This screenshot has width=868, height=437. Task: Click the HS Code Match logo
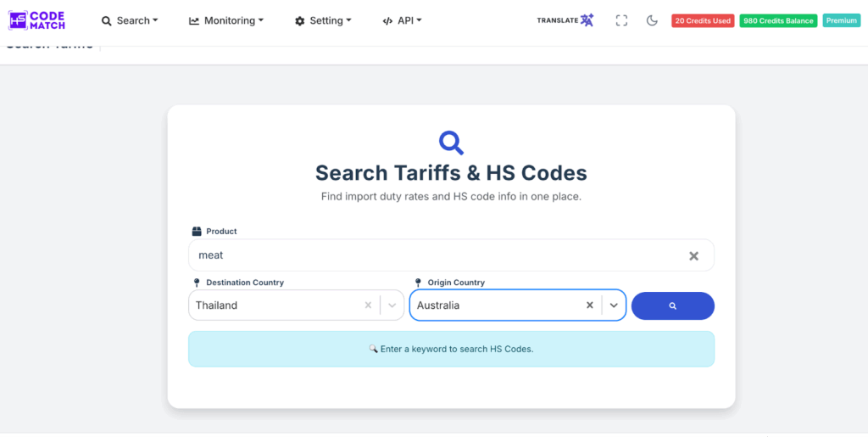[x=36, y=20]
